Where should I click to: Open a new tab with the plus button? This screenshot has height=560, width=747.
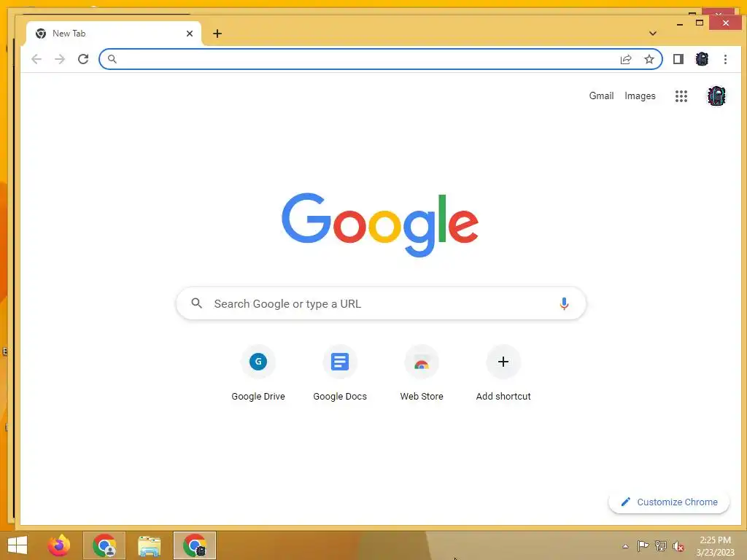tap(217, 34)
